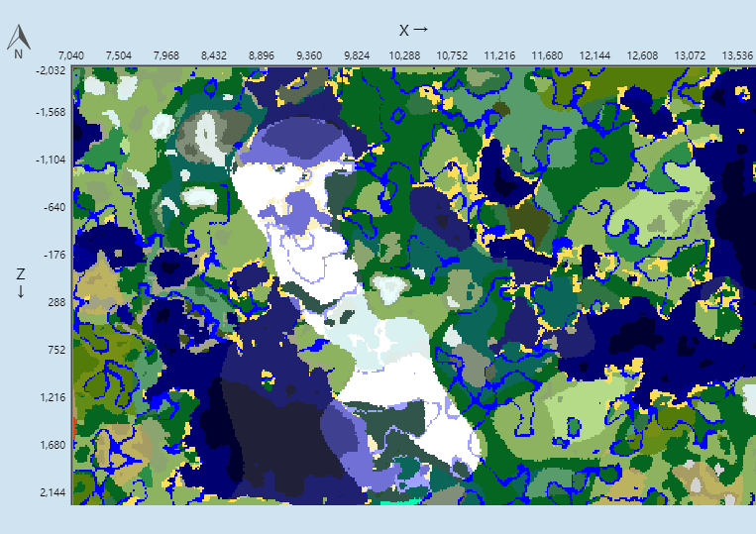Click X coordinate label 12,144
Screen dimensions: 756x534
[x=594, y=55]
